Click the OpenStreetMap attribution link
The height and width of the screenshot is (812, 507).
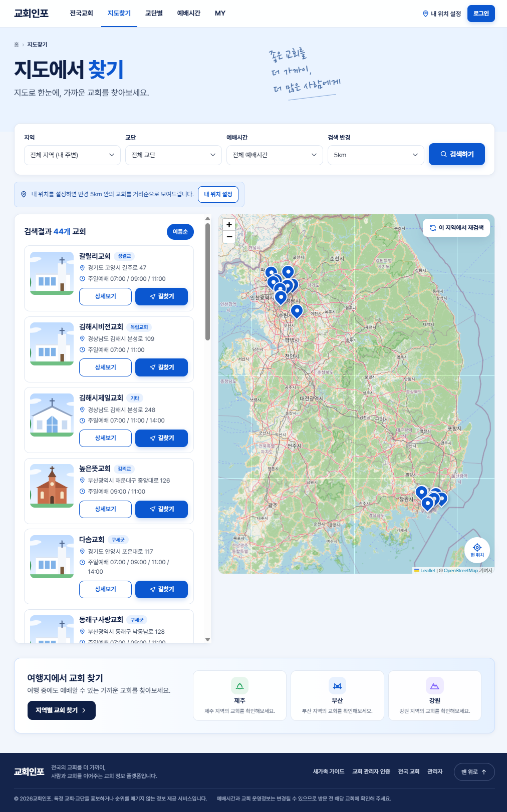click(x=460, y=571)
